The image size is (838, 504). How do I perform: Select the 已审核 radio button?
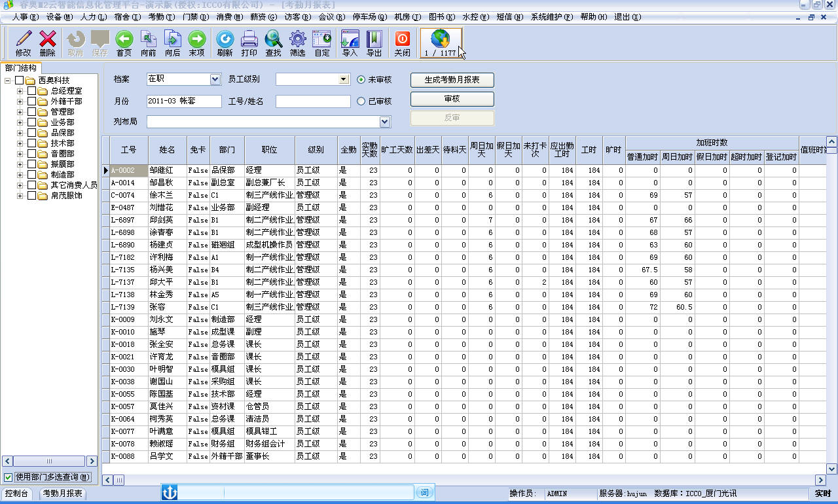click(361, 101)
